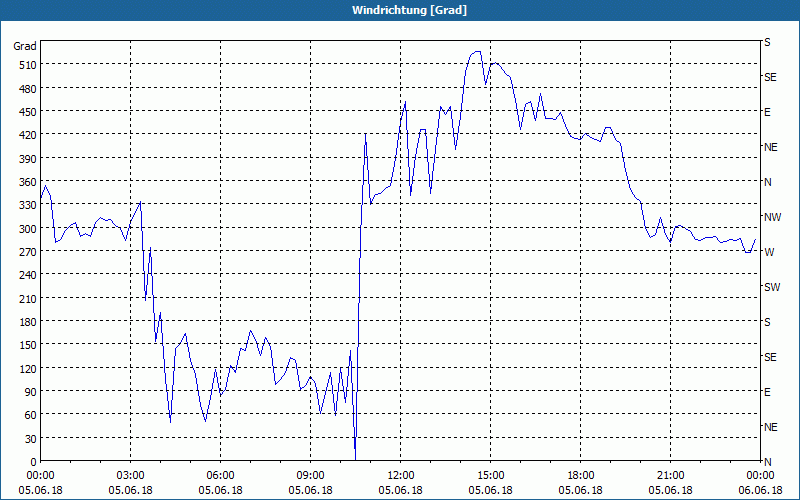Pick the 390 degree axis label
This screenshot has width=800, height=500.
pos(28,159)
